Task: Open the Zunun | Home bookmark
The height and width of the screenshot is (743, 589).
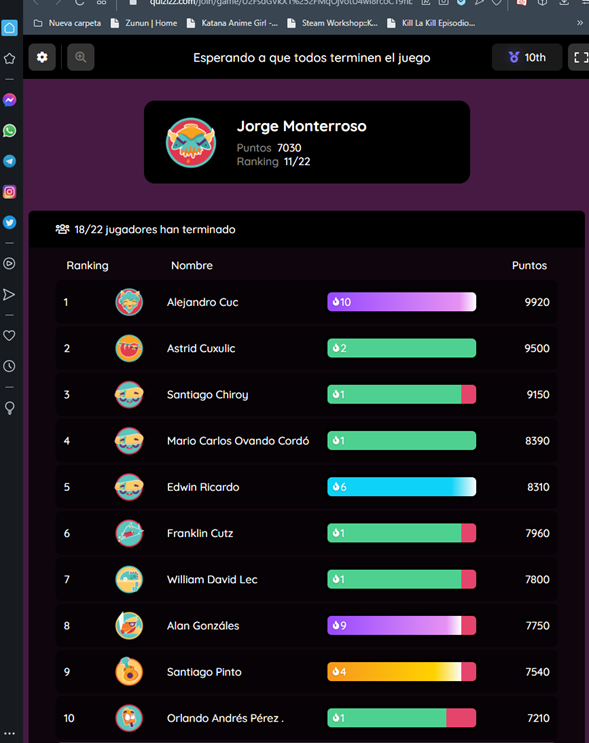Action: tap(144, 23)
